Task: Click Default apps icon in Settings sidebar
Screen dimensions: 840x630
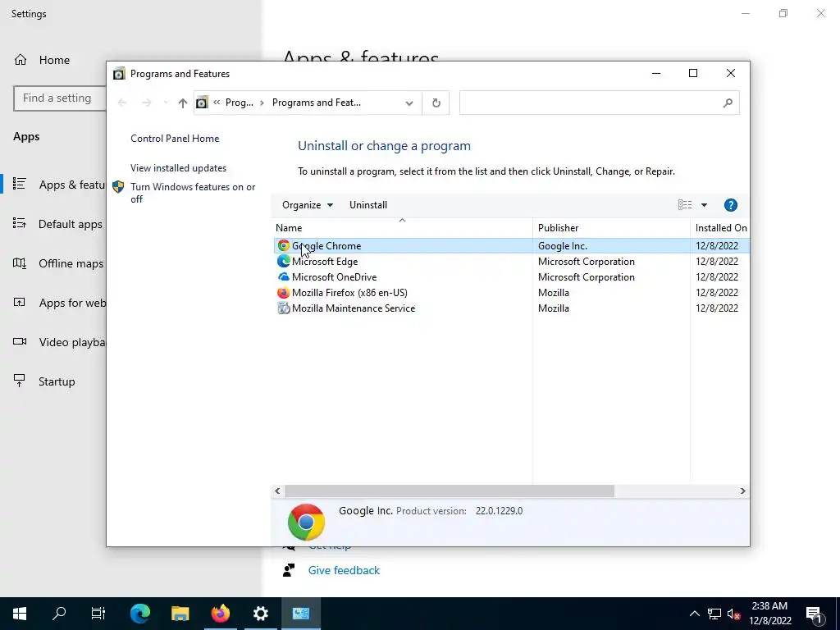Action: (20, 223)
